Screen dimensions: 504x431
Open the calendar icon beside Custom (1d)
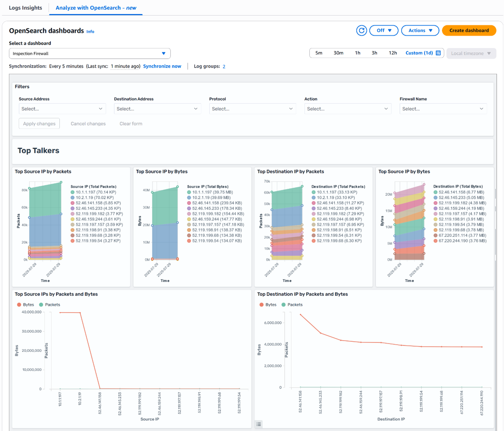point(438,53)
